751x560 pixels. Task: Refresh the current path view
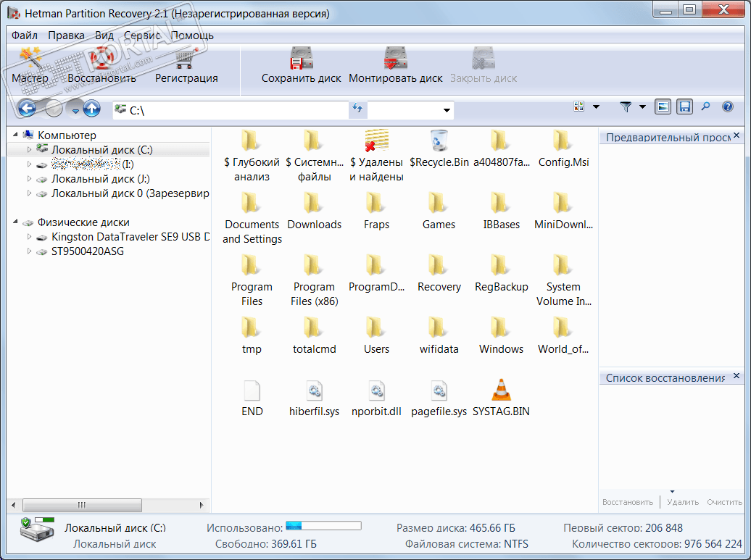coord(357,109)
